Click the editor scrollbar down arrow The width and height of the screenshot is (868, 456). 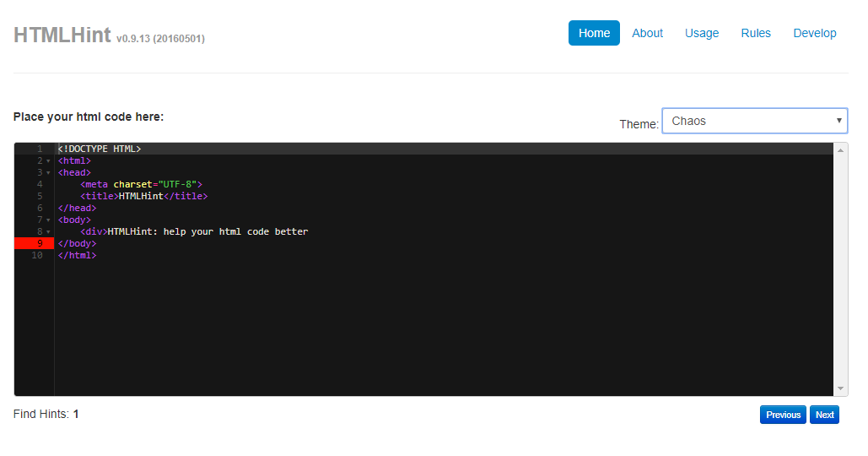tap(840, 388)
